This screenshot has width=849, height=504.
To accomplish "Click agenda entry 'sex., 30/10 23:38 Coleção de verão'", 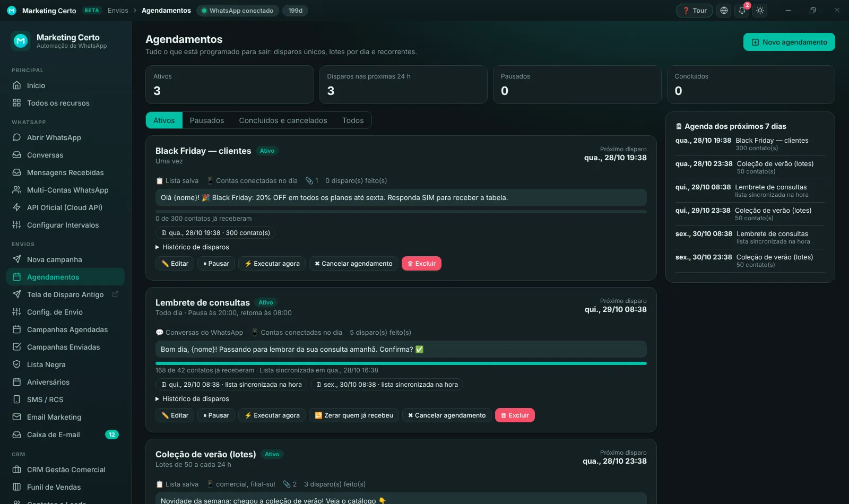I will pyautogui.click(x=750, y=260).
